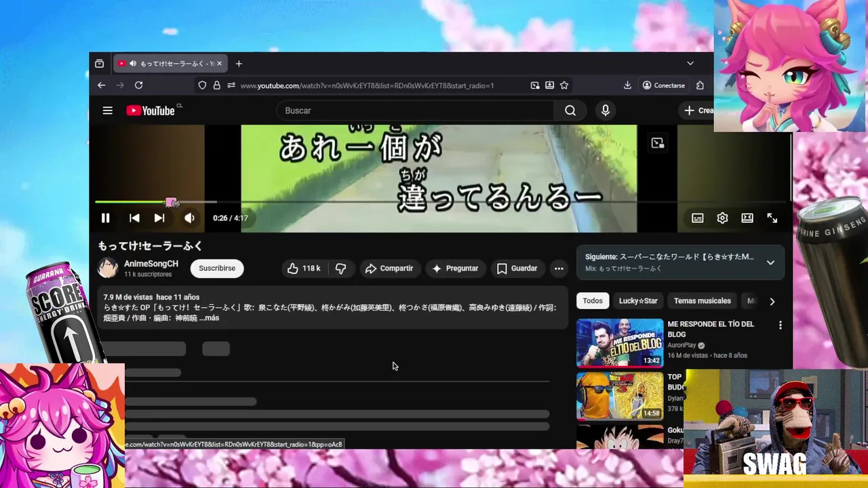The image size is (868, 488).
Task: Open AuronPlay channel name
Action: (x=683, y=345)
